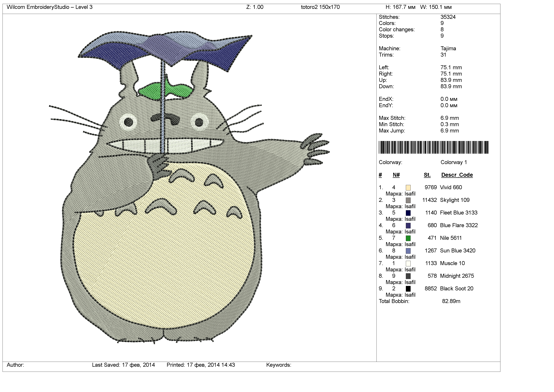Click the N# column header

click(396, 175)
